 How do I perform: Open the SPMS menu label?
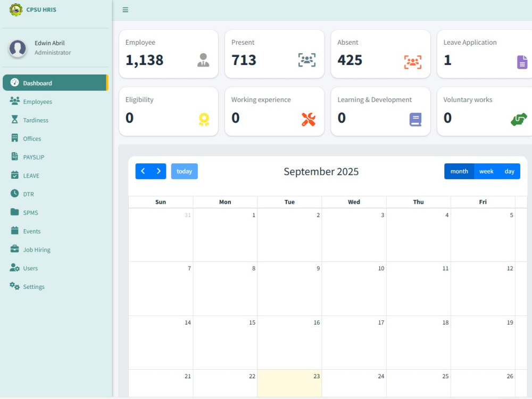[30, 213]
